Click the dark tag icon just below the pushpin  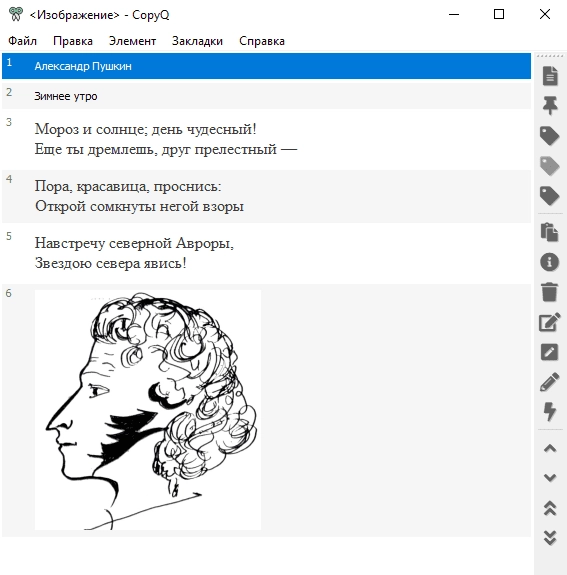click(x=549, y=136)
